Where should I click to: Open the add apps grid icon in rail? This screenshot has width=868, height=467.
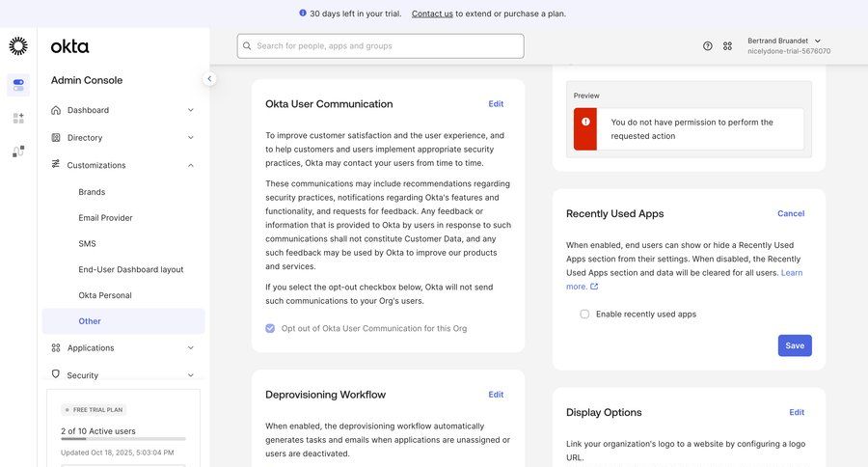[18, 118]
